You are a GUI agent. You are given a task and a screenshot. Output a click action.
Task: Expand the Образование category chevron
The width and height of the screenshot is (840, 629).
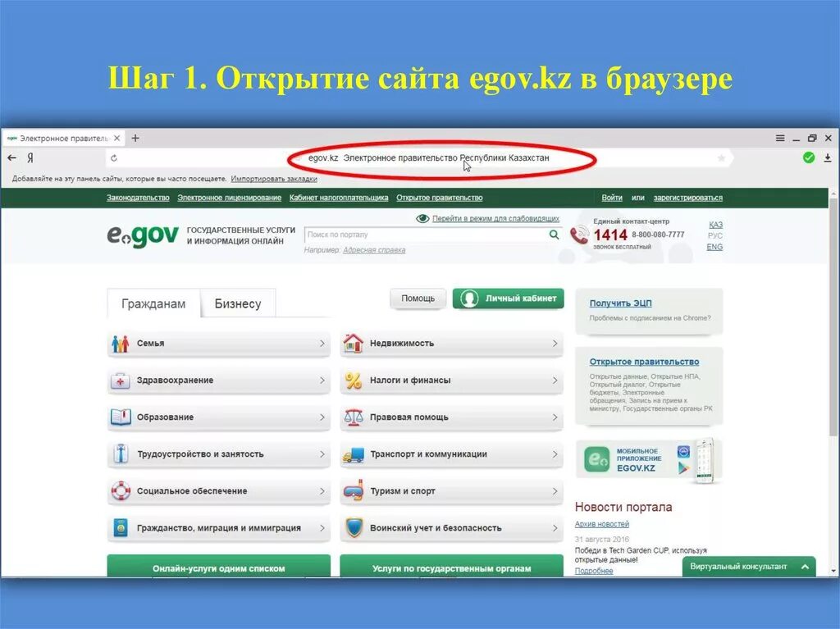[322, 417]
